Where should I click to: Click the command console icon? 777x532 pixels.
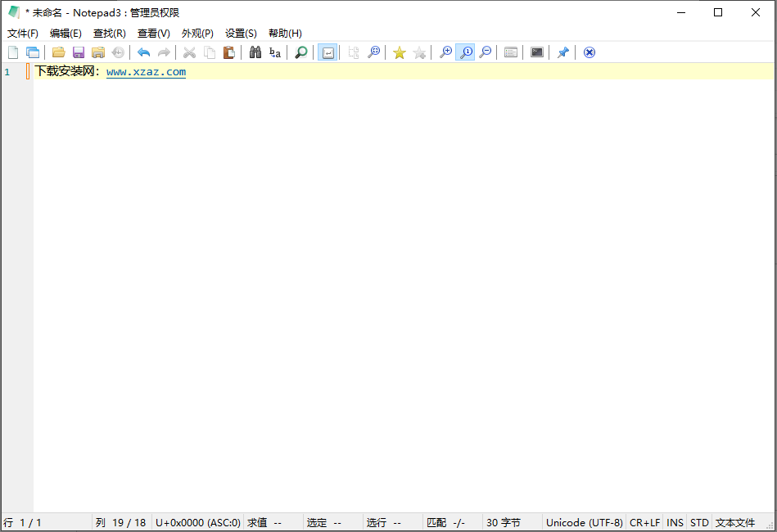point(537,52)
